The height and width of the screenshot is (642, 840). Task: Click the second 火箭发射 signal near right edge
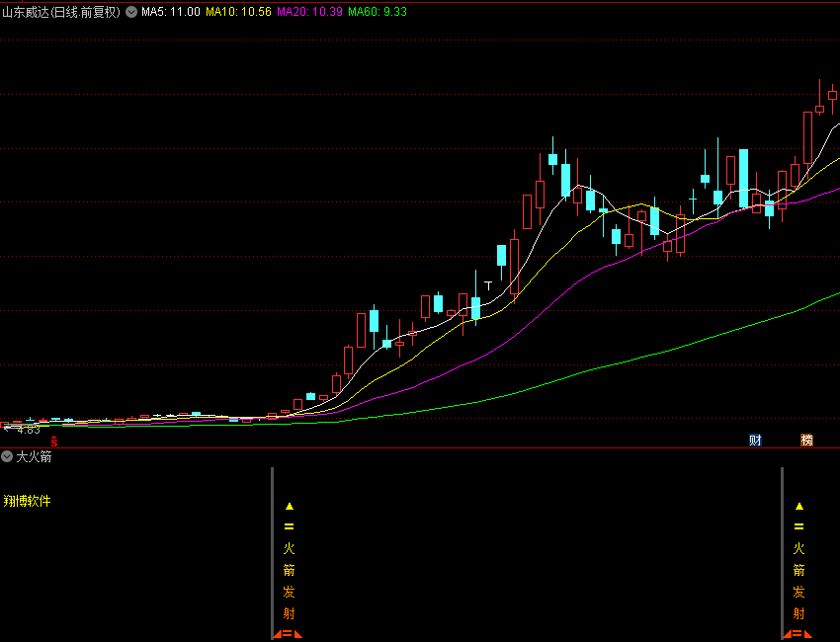[798, 581]
